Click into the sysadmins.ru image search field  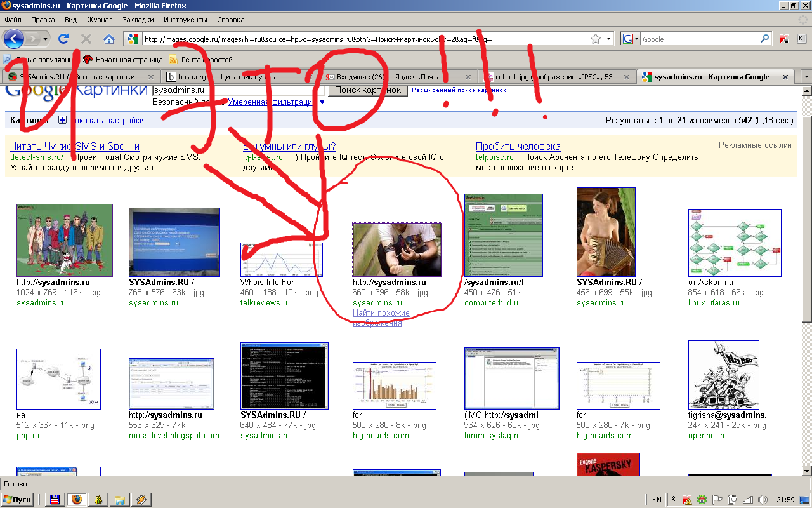click(x=239, y=90)
